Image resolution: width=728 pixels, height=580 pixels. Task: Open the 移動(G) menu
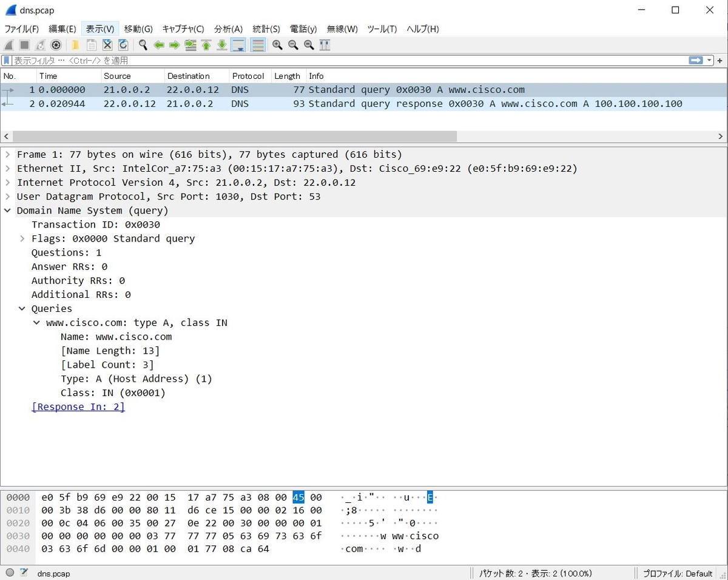tap(138, 29)
